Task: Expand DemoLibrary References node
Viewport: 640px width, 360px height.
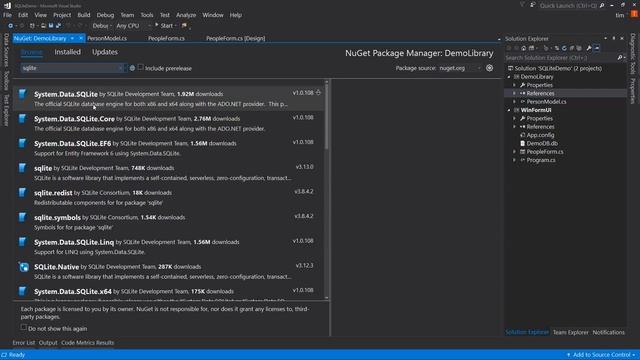Action: tap(514, 93)
